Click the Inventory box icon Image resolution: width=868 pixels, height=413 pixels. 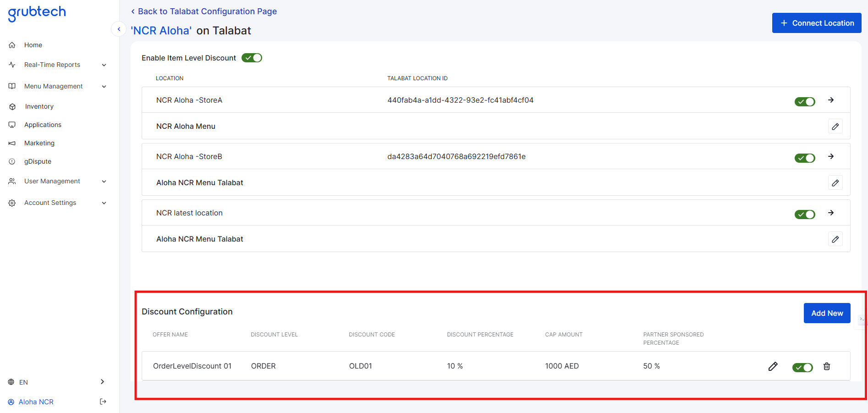(12, 106)
